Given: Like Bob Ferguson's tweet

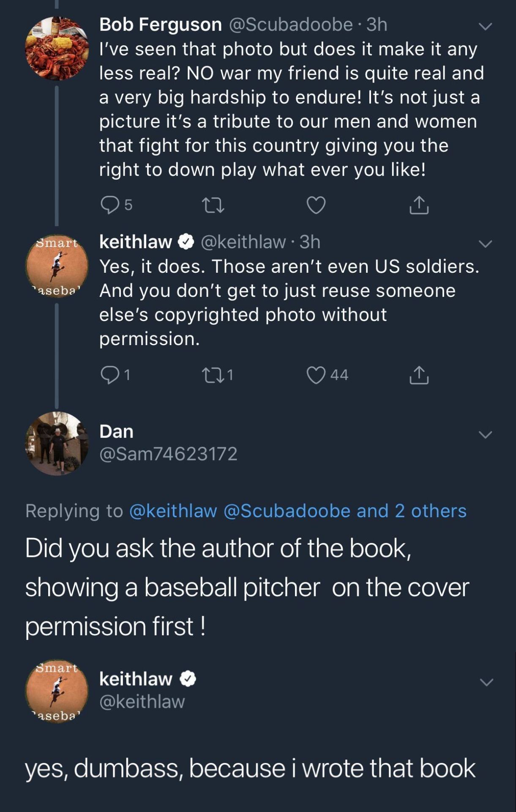Looking at the screenshot, I should [x=316, y=205].
